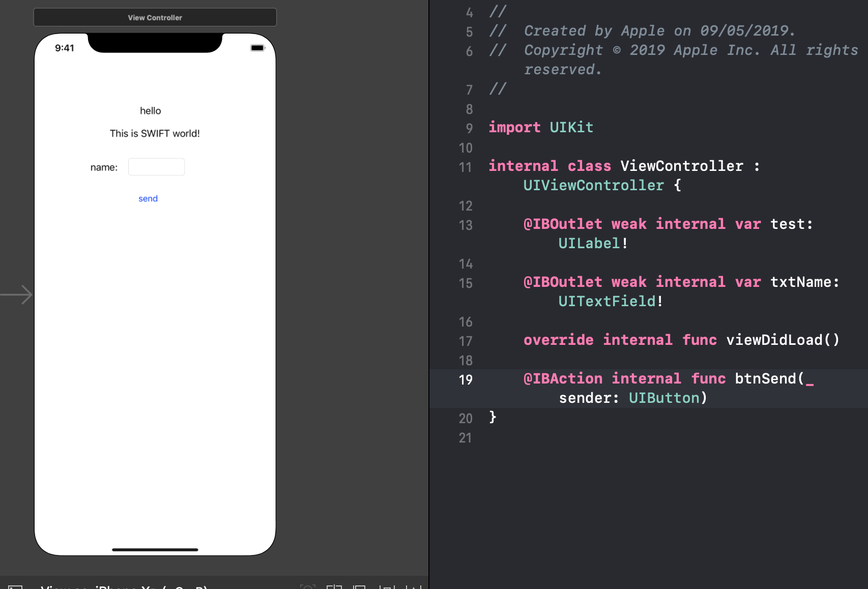
Task: Click line number 11 in gutter
Action: click(466, 167)
